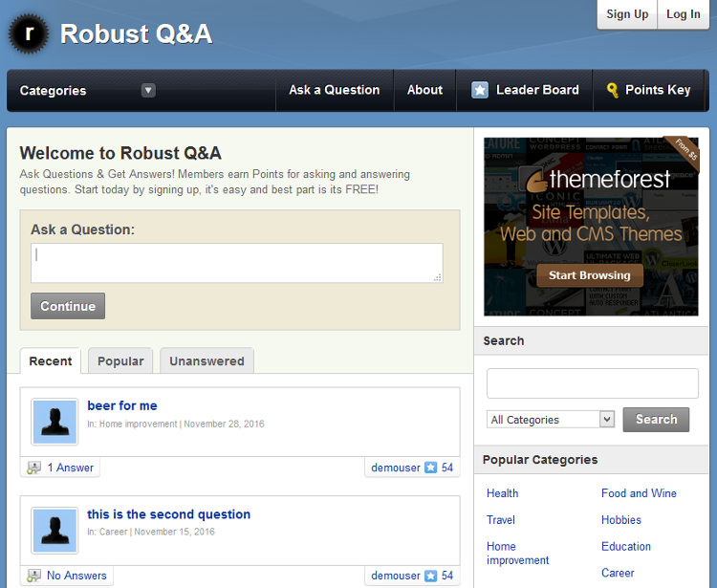Open demouser profile under beer for me

tap(396, 468)
